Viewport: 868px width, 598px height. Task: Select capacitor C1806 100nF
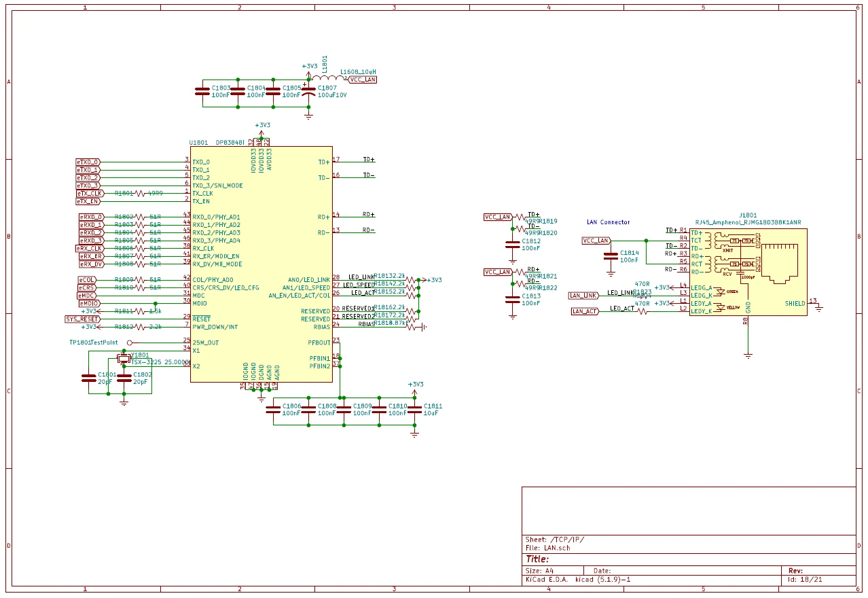[x=273, y=409]
